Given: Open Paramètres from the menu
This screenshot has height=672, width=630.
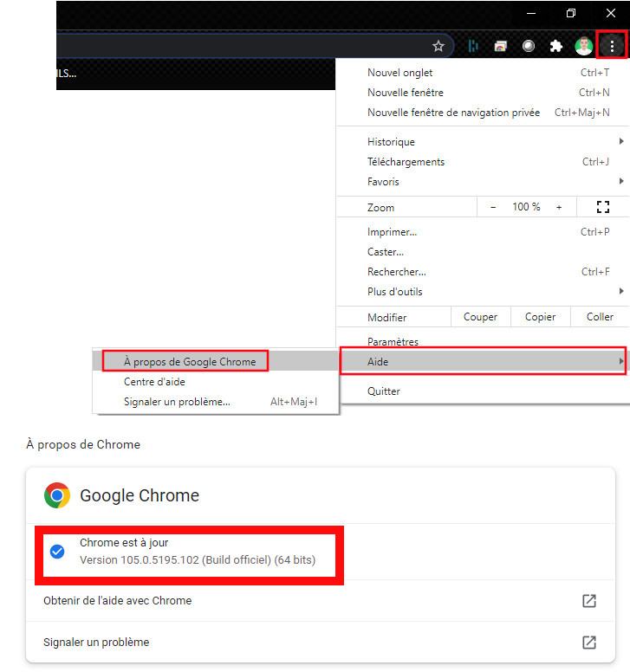Looking at the screenshot, I should click(483, 341).
